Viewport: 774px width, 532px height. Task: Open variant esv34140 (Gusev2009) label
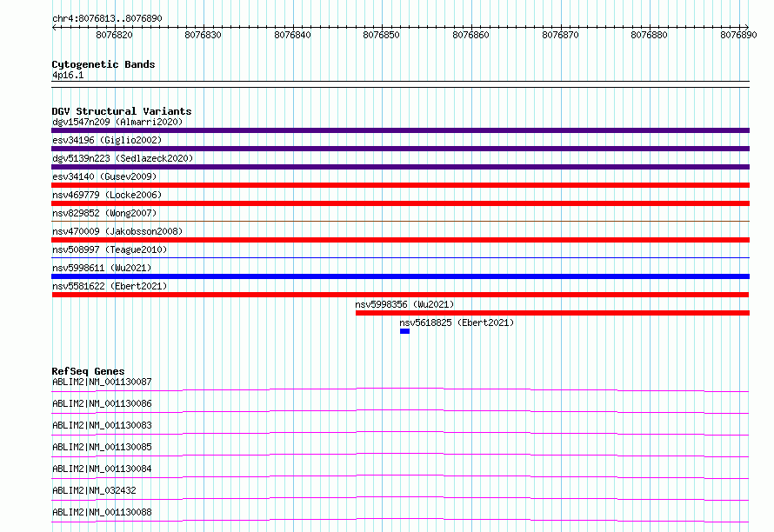pyautogui.click(x=104, y=176)
